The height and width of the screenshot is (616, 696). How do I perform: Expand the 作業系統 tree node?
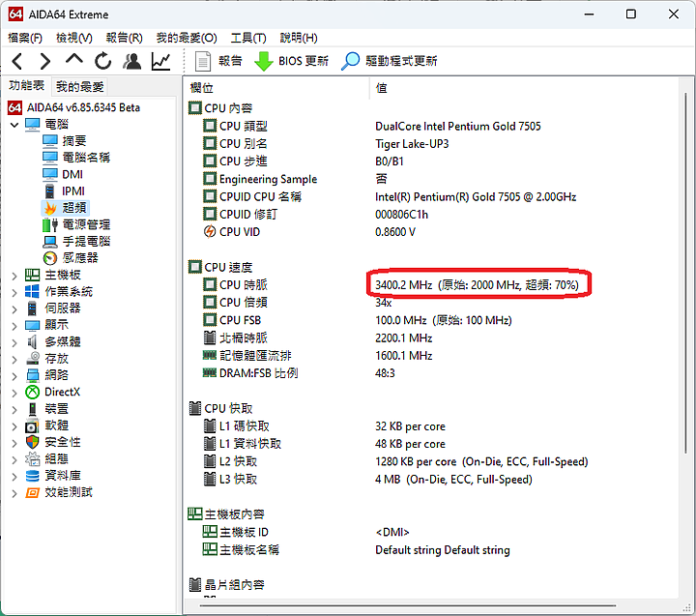[14, 292]
